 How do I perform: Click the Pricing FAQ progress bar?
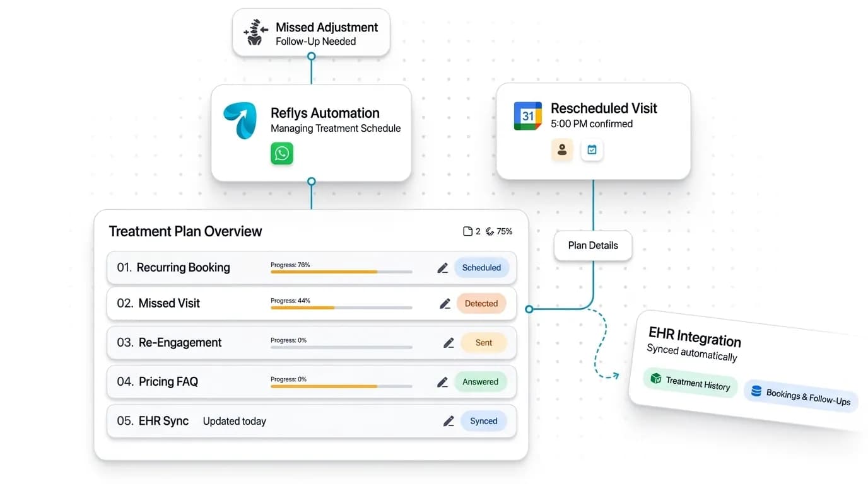(341, 386)
